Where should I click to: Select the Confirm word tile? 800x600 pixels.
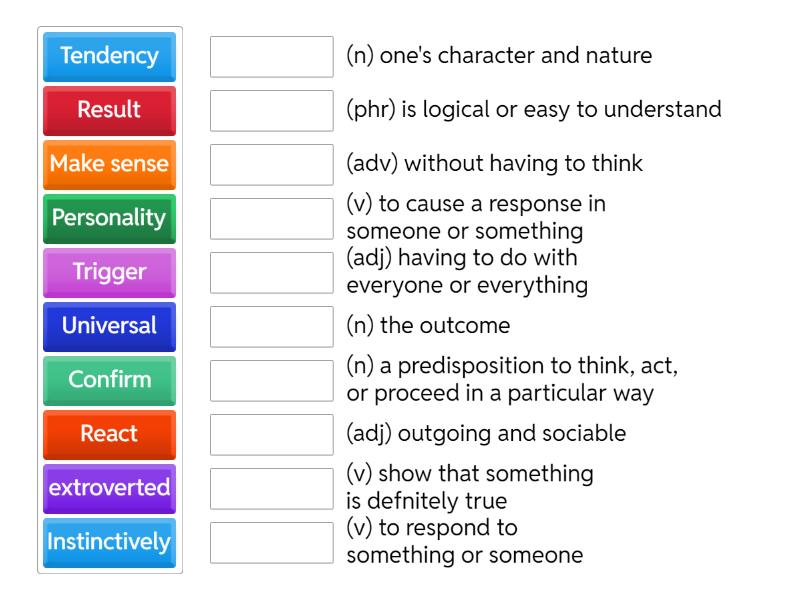108,381
